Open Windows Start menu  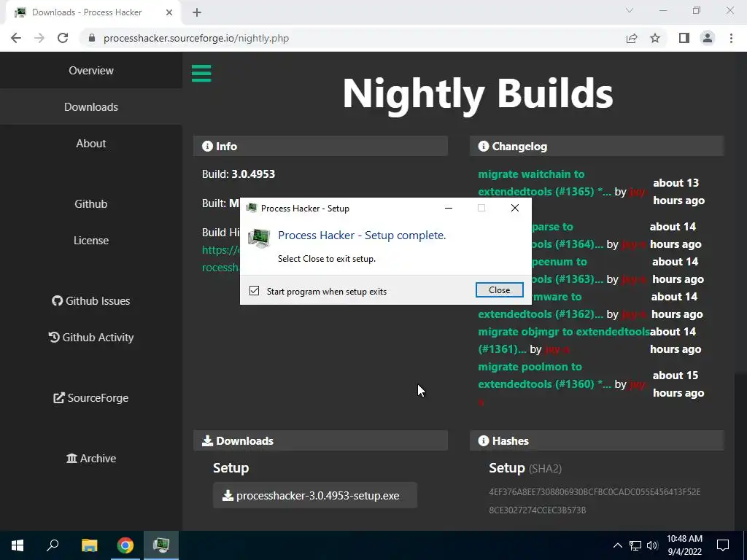[18, 545]
